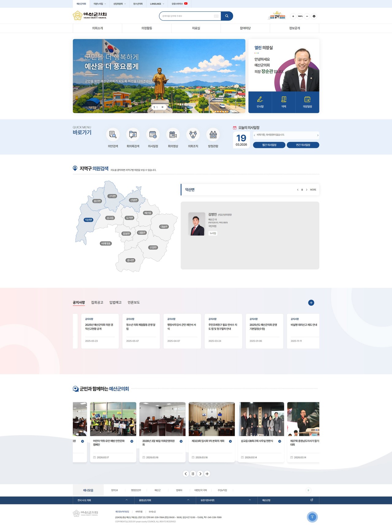392x532 pixels.
Task: Open the 의정활동 main menu
Action: pyautogui.click(x=147, y=28)
